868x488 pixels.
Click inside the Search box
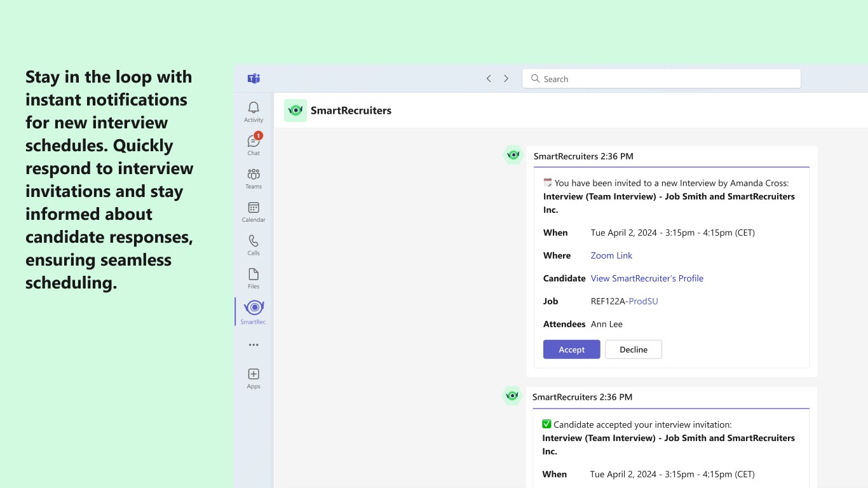click(661, 79)
